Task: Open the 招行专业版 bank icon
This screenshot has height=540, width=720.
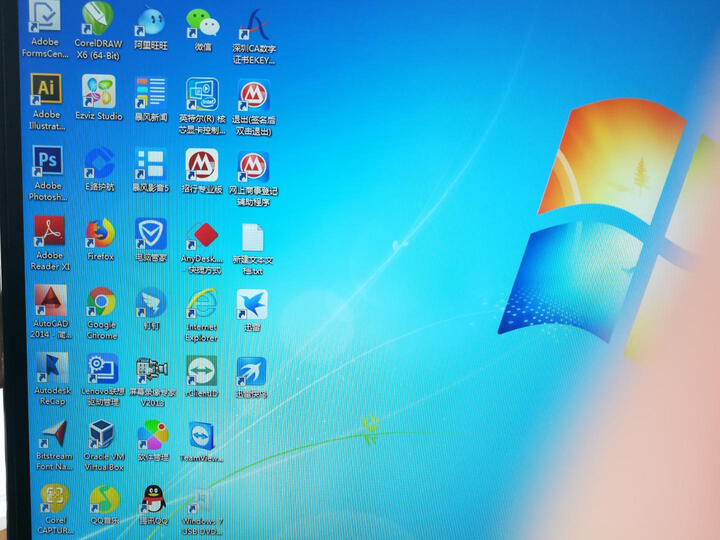Action: (x=202, y=164)
